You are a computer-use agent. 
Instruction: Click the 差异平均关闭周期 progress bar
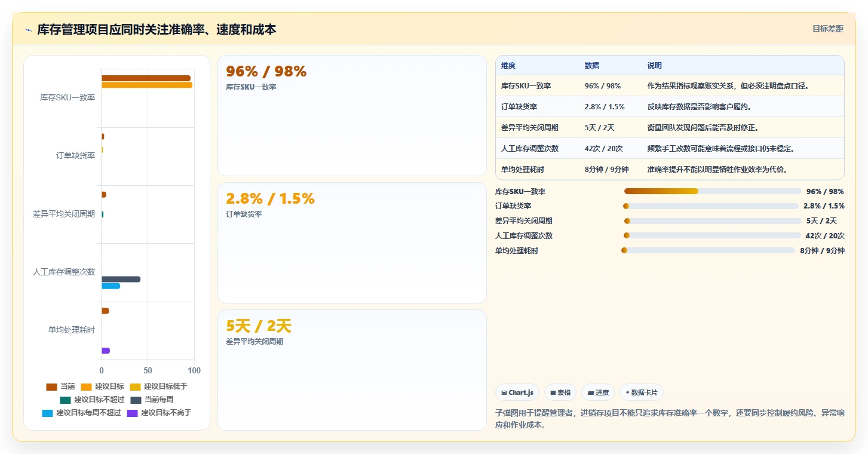click(712, 221)
